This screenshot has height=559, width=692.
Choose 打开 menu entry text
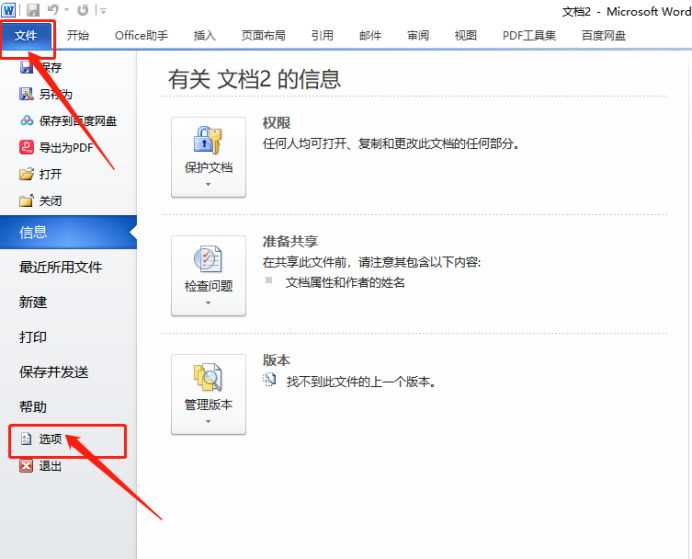coord(50,174)
